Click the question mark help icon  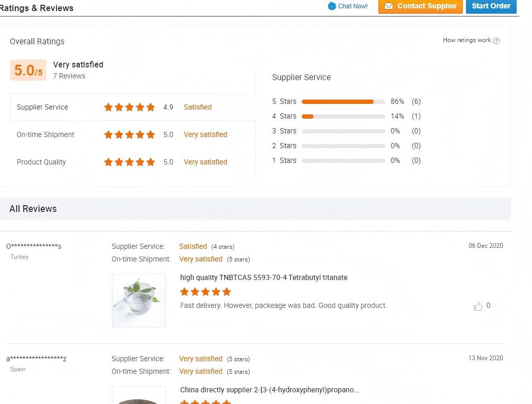(x=496, y=41)
